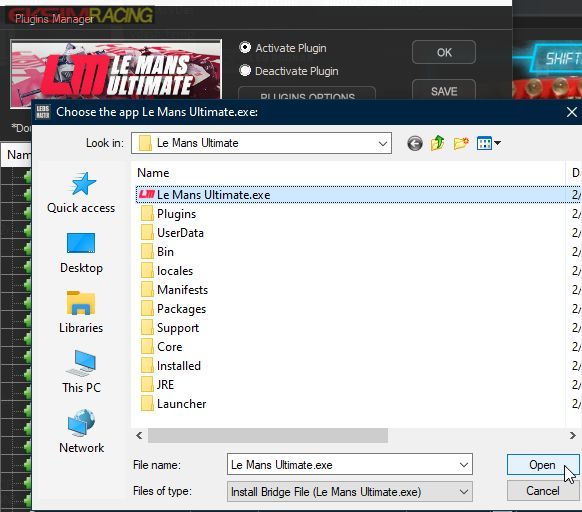
Task: Click the Open button
Action: pyautogui.click(x=542, y=465)
